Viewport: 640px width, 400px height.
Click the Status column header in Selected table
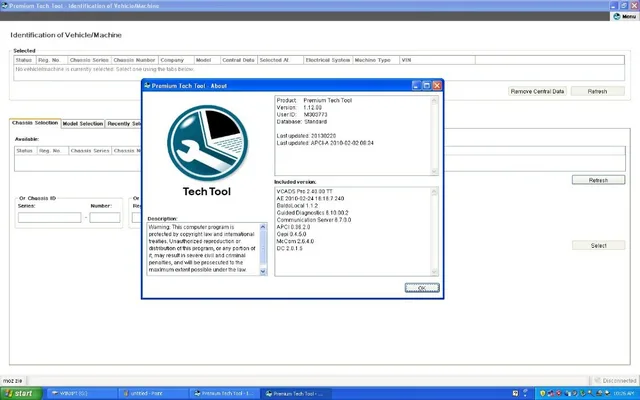click(24, 60)
